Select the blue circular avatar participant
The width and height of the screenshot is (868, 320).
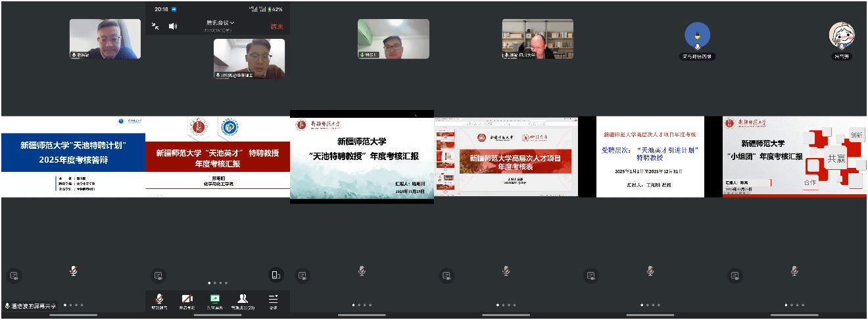pyautogui.click(x=696, y=36)
